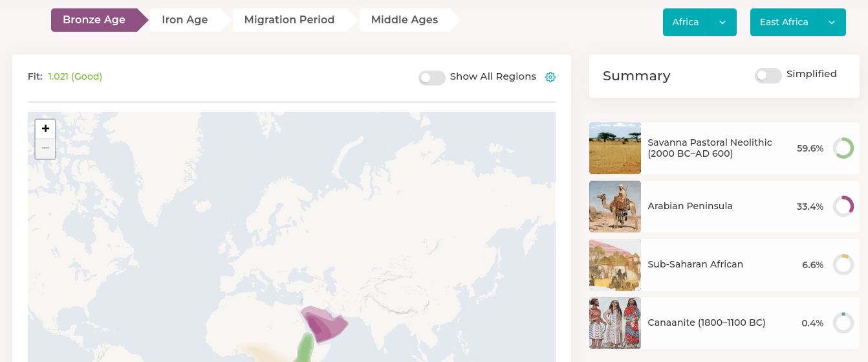Open Sub-Saharan African village thumbnail
Image resolution: width=868 pixels, height=362 pixels.
[615, 265]
